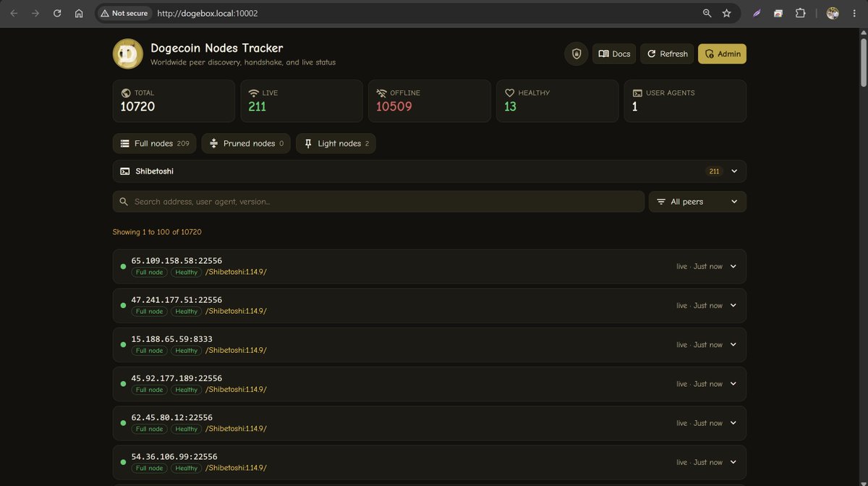Screen dimensions: 868x486
Task: Click Offline count 10509
Action: [x=394, y=106]
